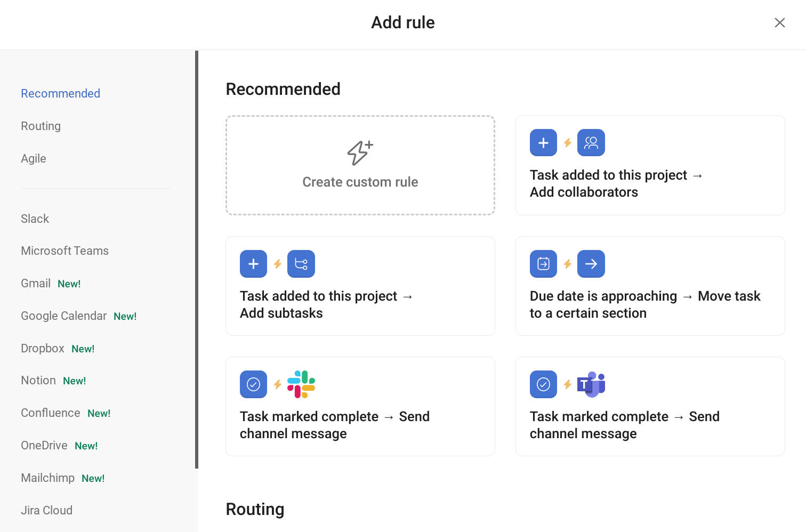Screen dimensions: 806x532
Task: Close the Add rule dialog
Action: (780, 22)
